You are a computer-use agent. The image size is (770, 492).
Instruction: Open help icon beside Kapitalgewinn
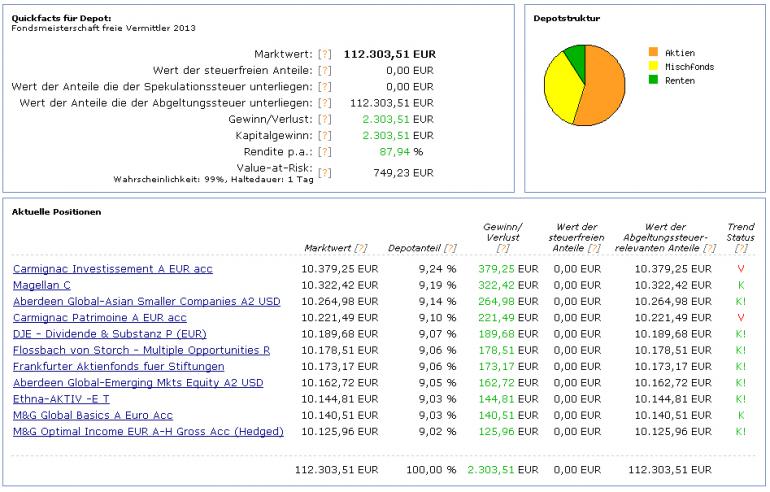(x=325, y=136)
